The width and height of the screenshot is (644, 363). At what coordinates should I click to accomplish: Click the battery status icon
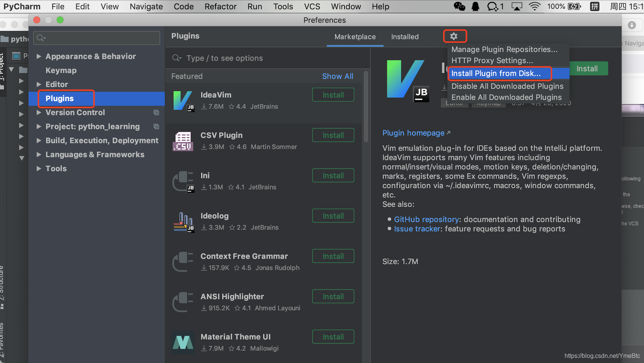(x=575, y=6)
